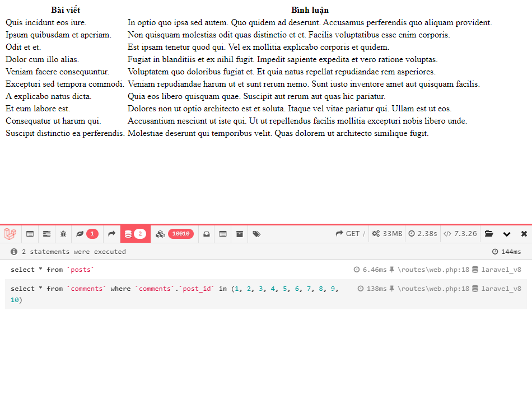Click the 33MB memory usage indicator

pyautogui.click(x=387, y=234)
